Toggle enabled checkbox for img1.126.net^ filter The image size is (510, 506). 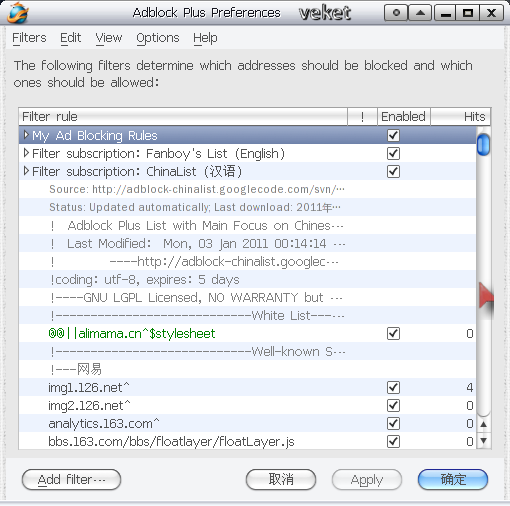coord(393,388)
